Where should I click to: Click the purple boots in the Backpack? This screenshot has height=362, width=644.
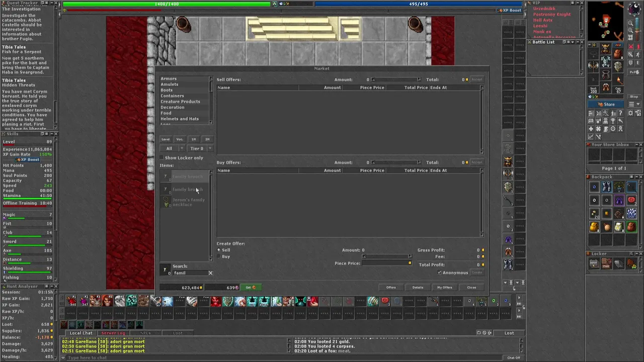tap(619, 200)
